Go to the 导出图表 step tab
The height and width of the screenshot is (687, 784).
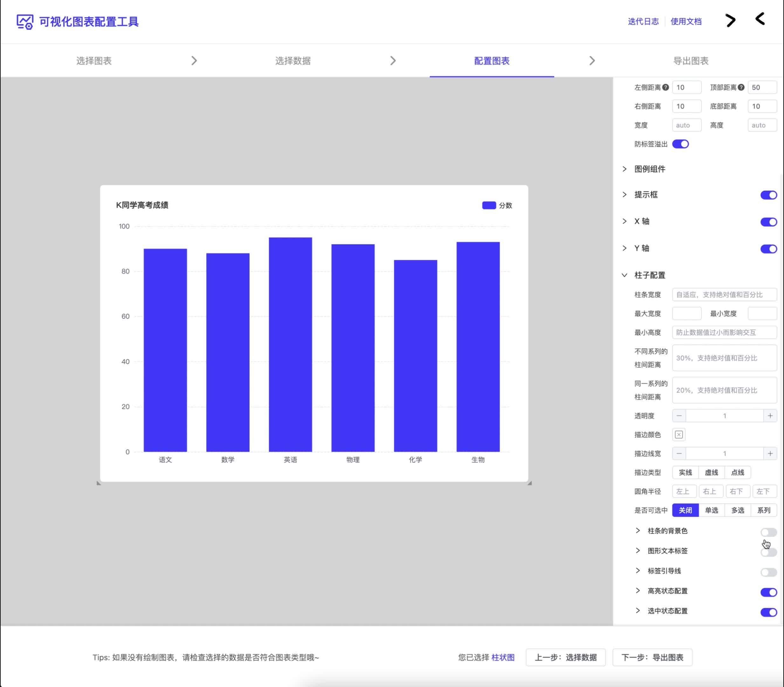[x=691, y=60]
